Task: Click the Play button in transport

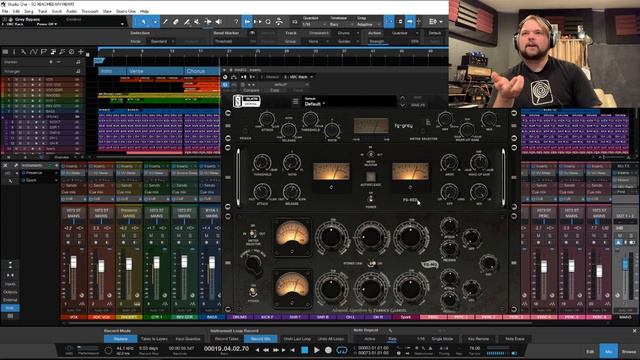Action: point(316,350)
